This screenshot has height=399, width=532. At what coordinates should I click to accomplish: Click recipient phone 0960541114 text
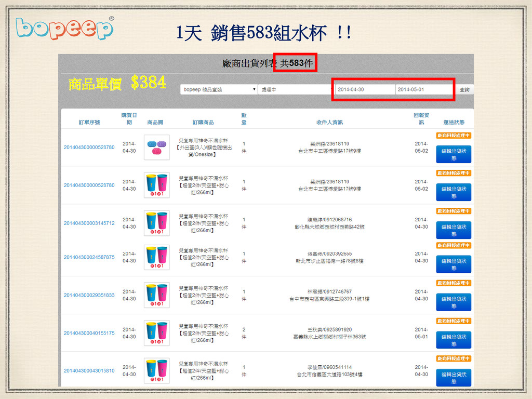click(339, 367)
